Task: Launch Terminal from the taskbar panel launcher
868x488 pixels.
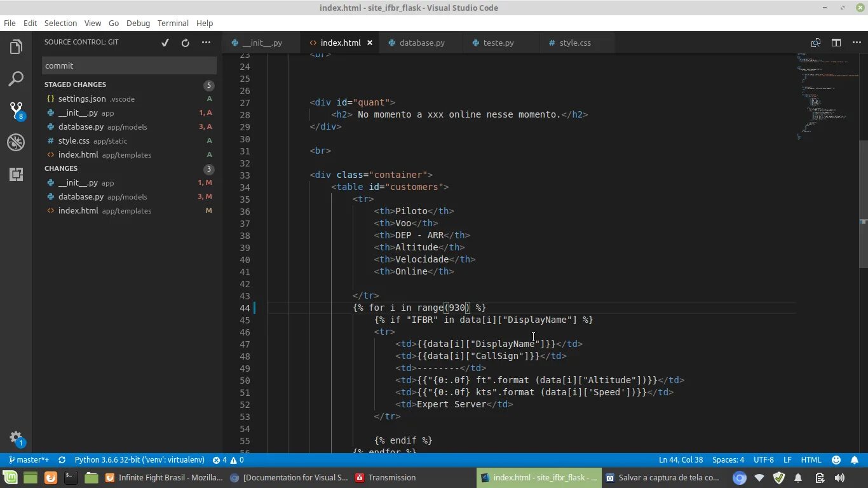Action: click(x=71, y=478)
